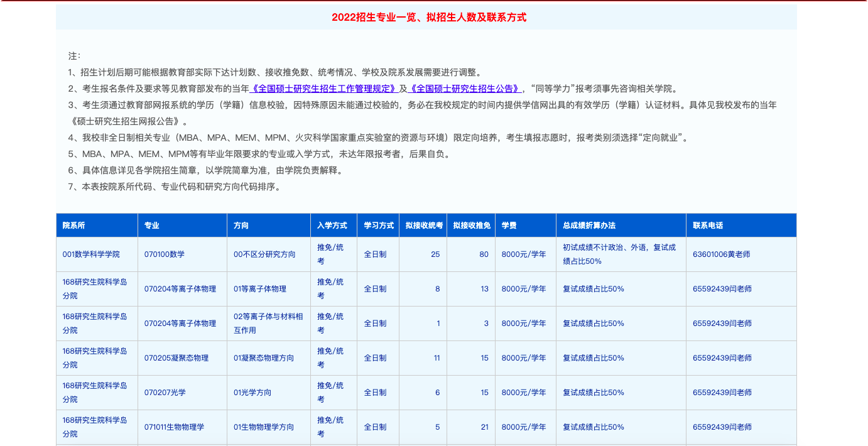
Task: Select the 01等离子体物理 direction cell
Action: coord(260,289)
